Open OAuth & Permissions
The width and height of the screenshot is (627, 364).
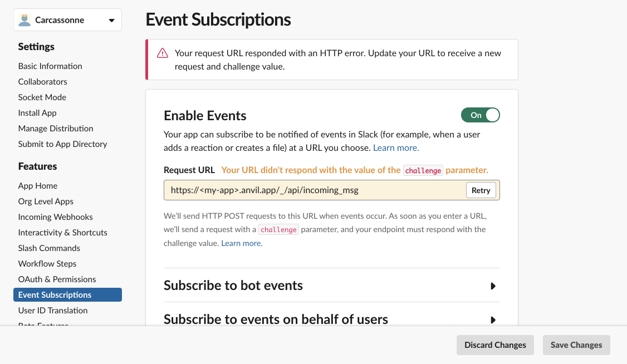57,279
